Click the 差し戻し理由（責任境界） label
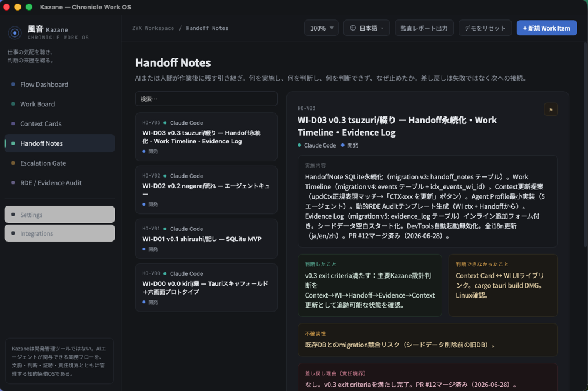This screenshot has height=391, width=588. click(x=335, y=373)
